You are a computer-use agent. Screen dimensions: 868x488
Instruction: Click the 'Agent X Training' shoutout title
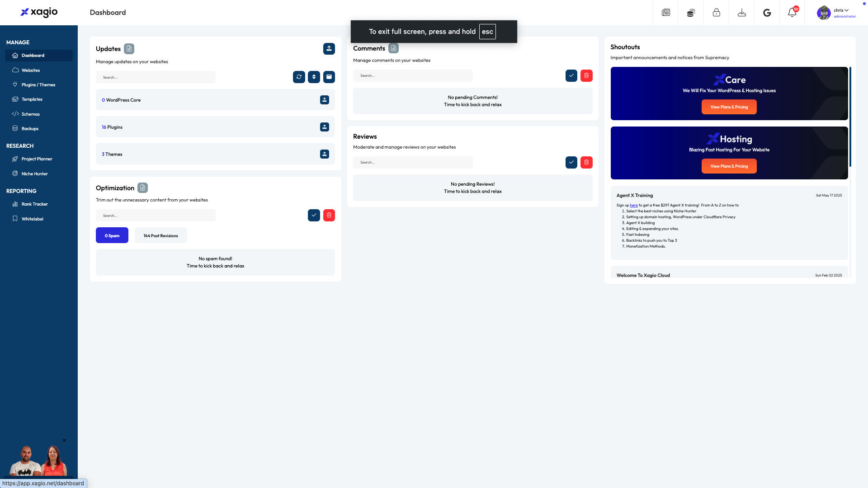click(x=635, y=195)
